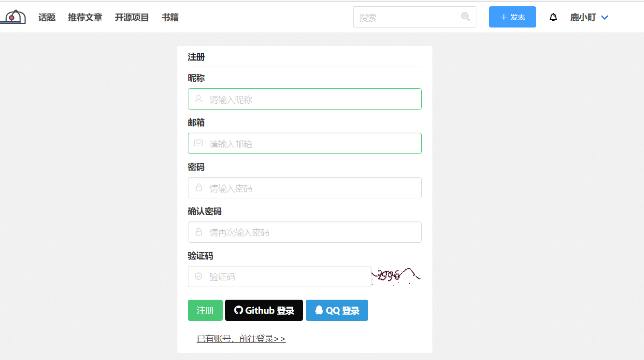The width and height of the screenshot is (644, 360).
Task: Click the 验证码 captcha input box
Action: click(279, 276)
